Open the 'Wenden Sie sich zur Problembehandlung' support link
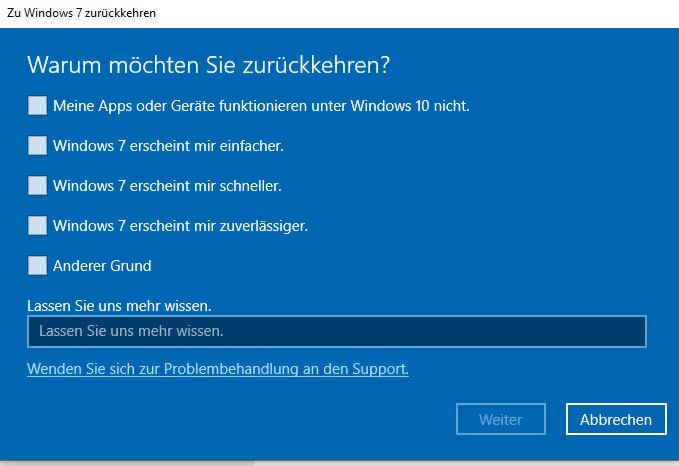 coord(218,369)
